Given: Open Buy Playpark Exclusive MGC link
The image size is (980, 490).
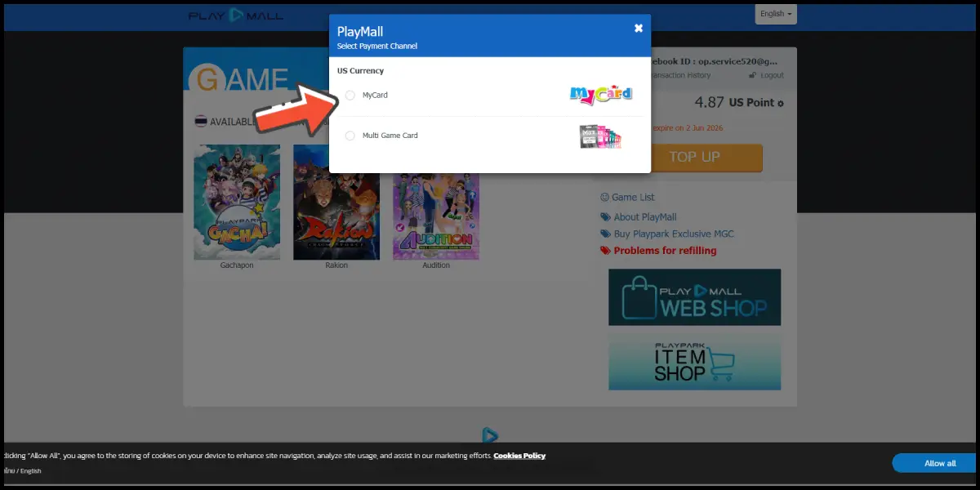Looking at the screenshot, I should 674,234.
